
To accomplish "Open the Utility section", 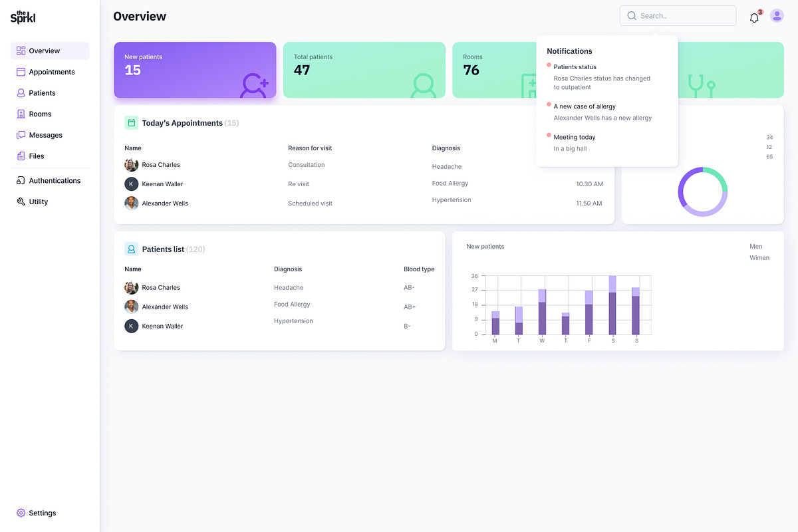I will pos(37,201).
